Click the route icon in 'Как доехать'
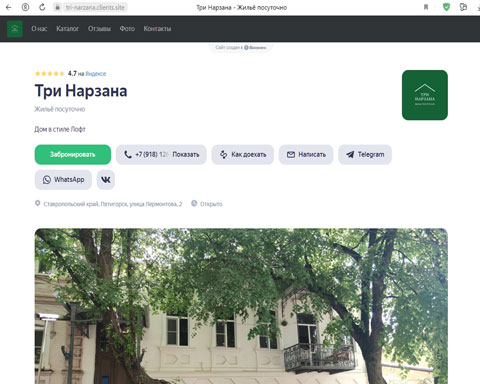This screenshot has width=480, height=384. click(x=224, y=154)
